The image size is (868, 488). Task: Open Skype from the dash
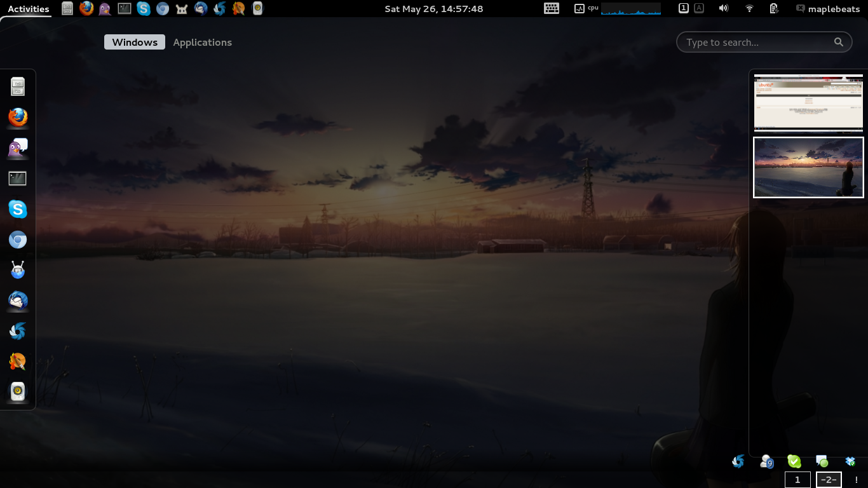pyautogui.click(x=18, y=209)
